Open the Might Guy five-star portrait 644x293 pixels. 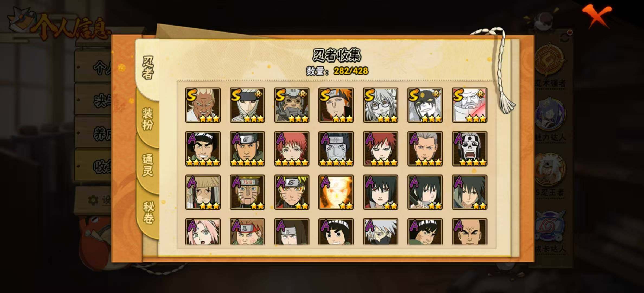203,149
